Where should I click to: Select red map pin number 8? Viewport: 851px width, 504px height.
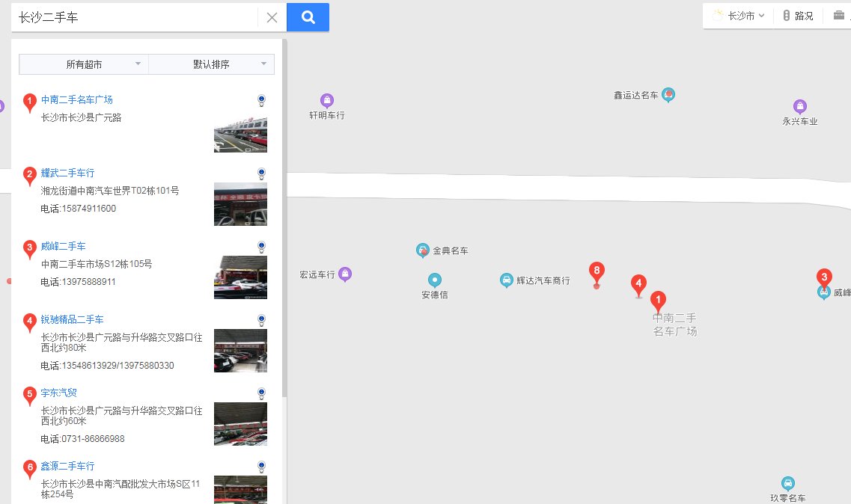click(597, 271)
